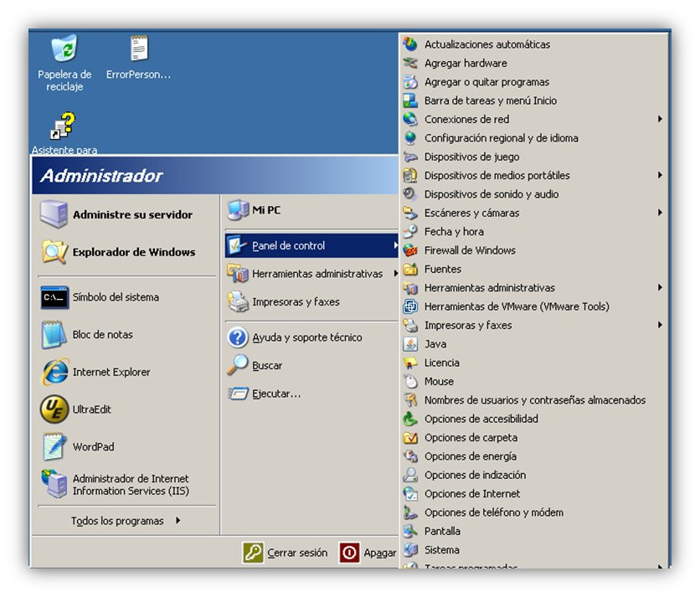Open Nombres de usuarios y contraseñas almacenados
Screen dimensions: 700x597
(533, 400)
